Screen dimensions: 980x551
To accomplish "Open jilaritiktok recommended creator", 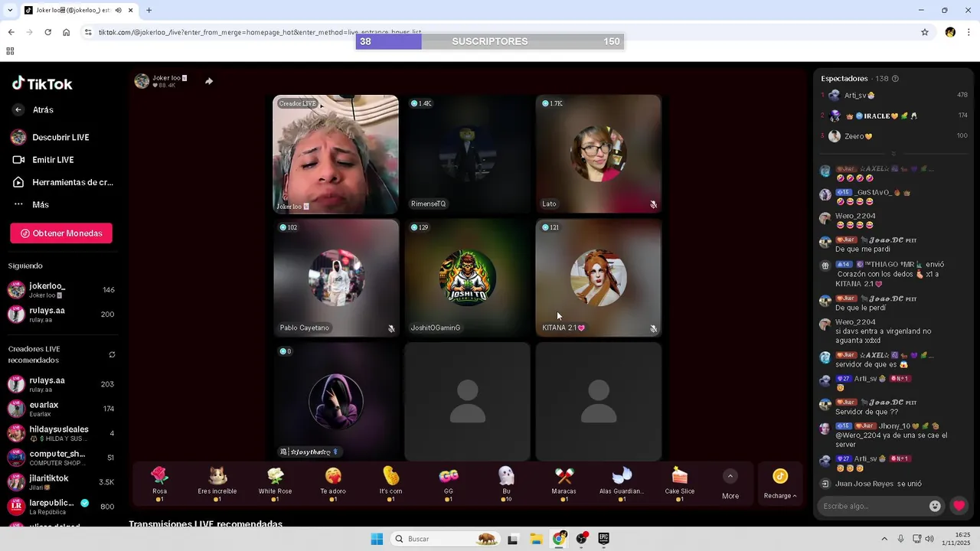I will (61, 482).
